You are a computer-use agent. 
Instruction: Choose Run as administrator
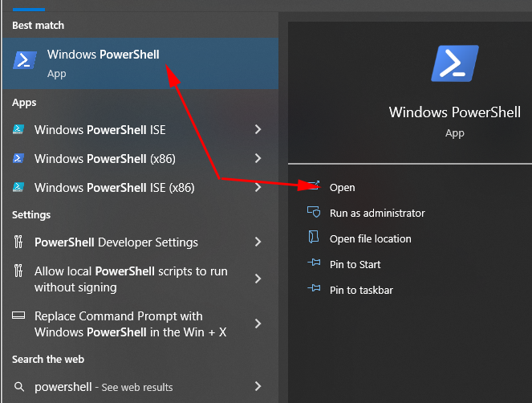click(377, 214)
